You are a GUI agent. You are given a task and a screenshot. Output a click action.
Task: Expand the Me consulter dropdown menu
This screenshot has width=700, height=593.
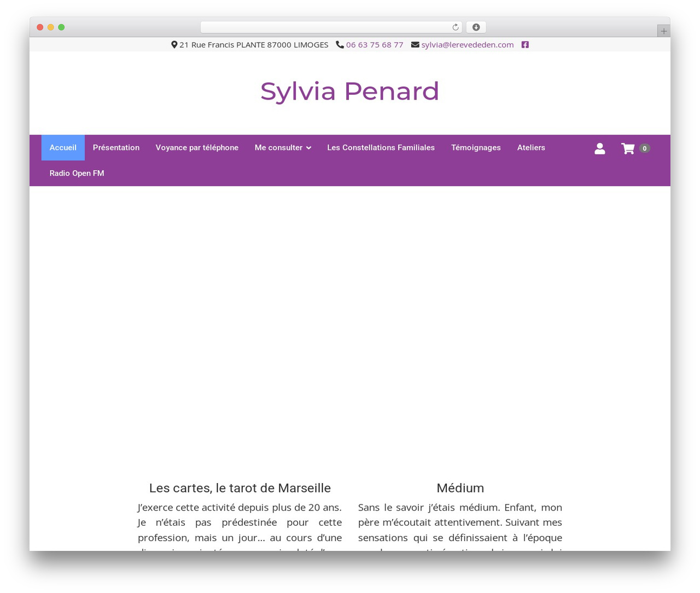283,148
